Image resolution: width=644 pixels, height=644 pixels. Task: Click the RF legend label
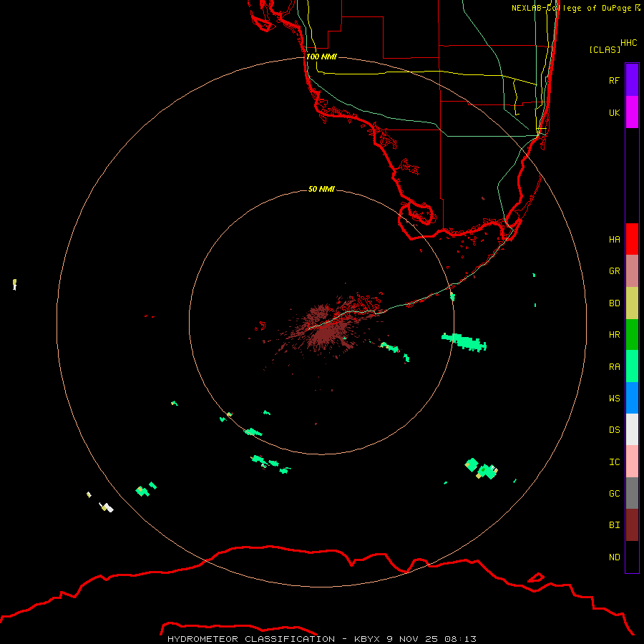click(x=614, y=81)
